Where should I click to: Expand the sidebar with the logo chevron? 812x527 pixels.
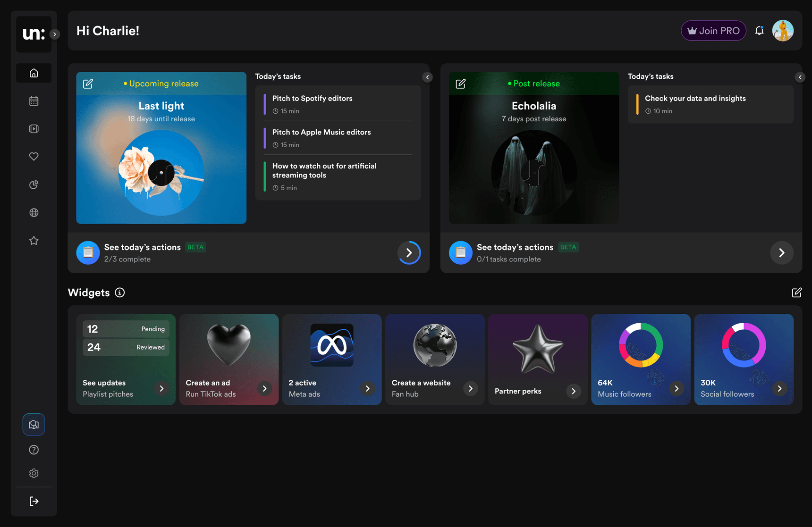[x=55, y=34]
